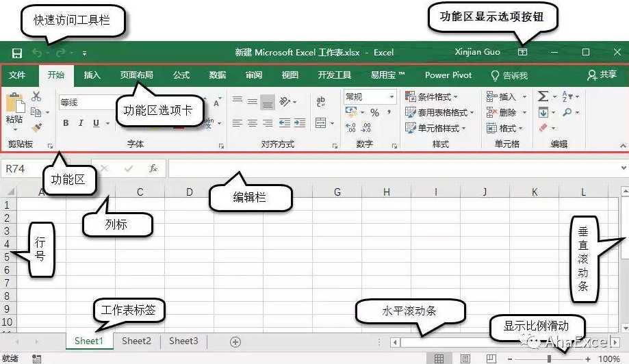
Task: Click the Copy icon in Clipboard
Action: click(36, 112)
